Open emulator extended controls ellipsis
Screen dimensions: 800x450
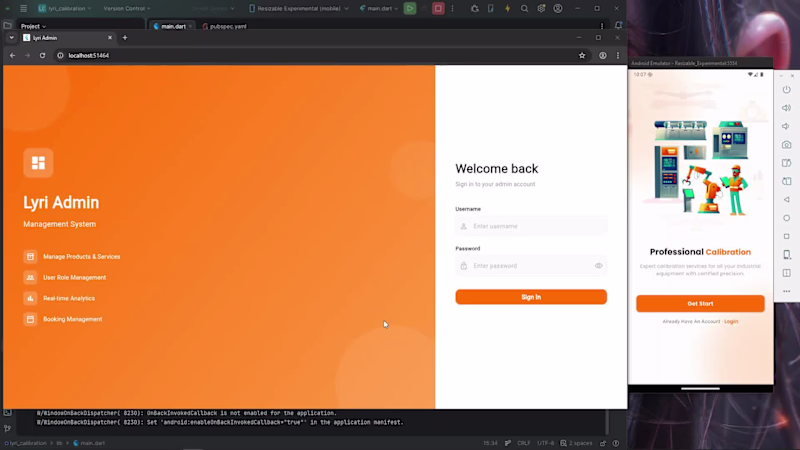(786, 291)
